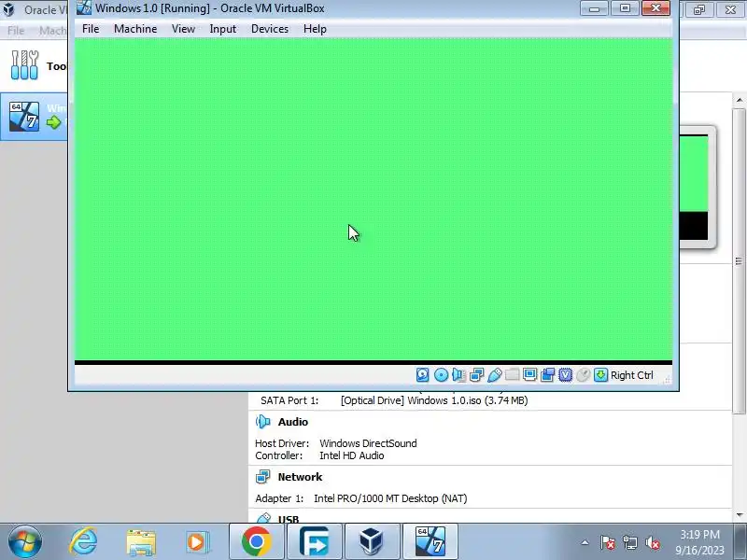The height and width of the screenshot is (560, 747).
Task: Click the shared folders status icon
Action: pos(512,375)
